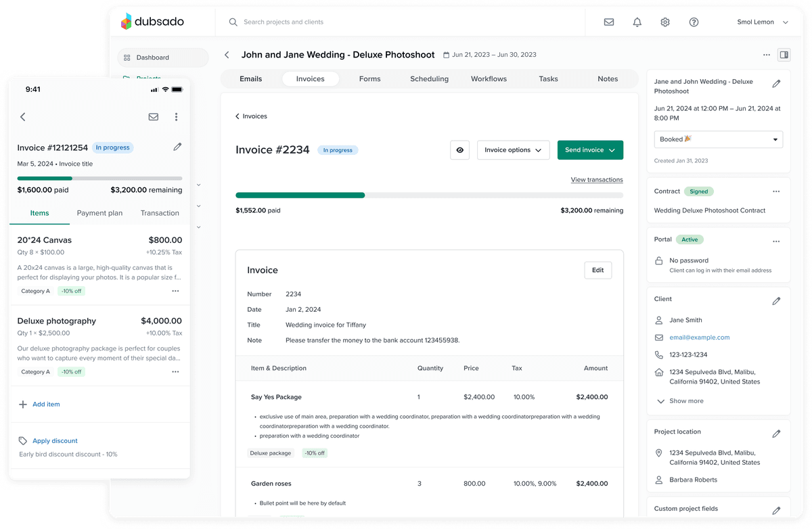
Task: Tap Apply discount on mobile
Action: click(48, 441)
